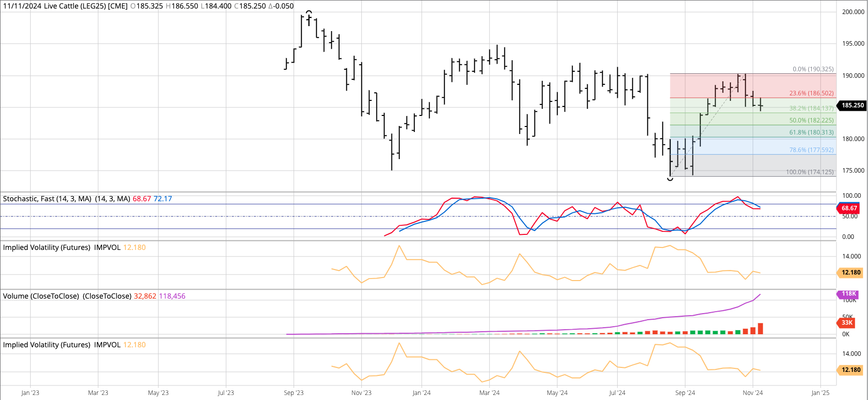Viewport: 868px width, 400px height.
Task: Click the tallest red volume bar
Action: (x=761, y=329)
